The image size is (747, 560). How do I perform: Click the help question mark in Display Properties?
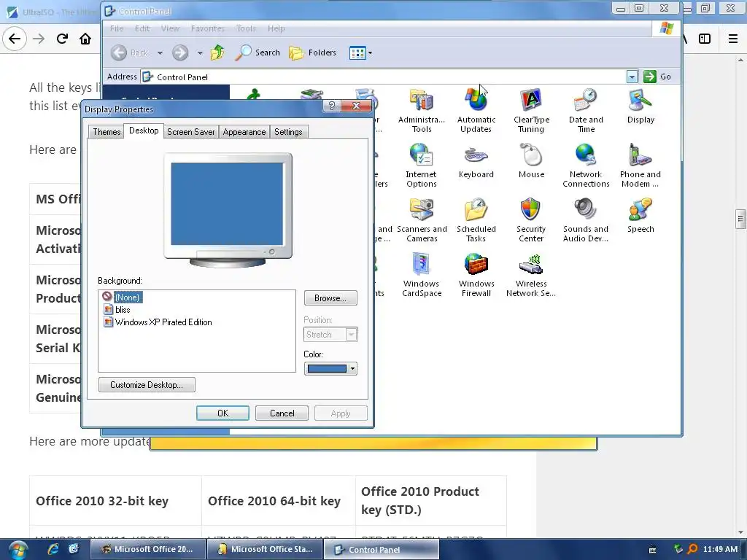point(332,106)
